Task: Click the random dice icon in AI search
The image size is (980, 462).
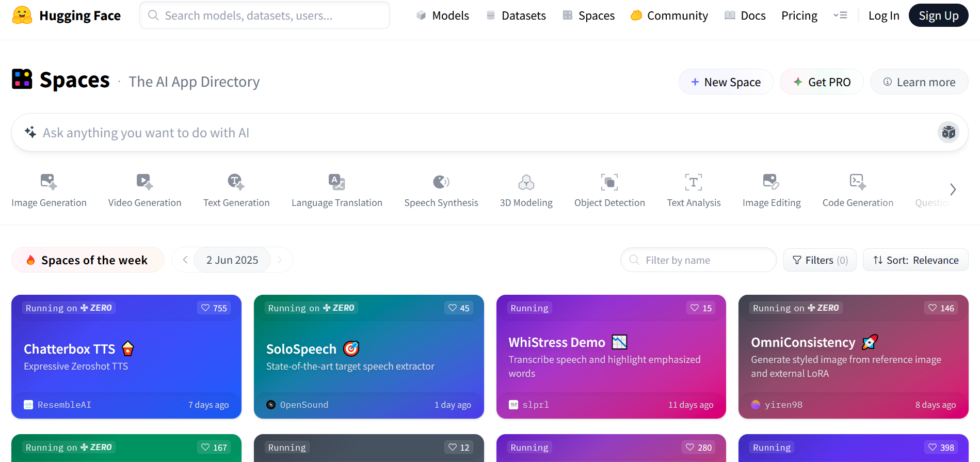Action: tap(949, 133)
